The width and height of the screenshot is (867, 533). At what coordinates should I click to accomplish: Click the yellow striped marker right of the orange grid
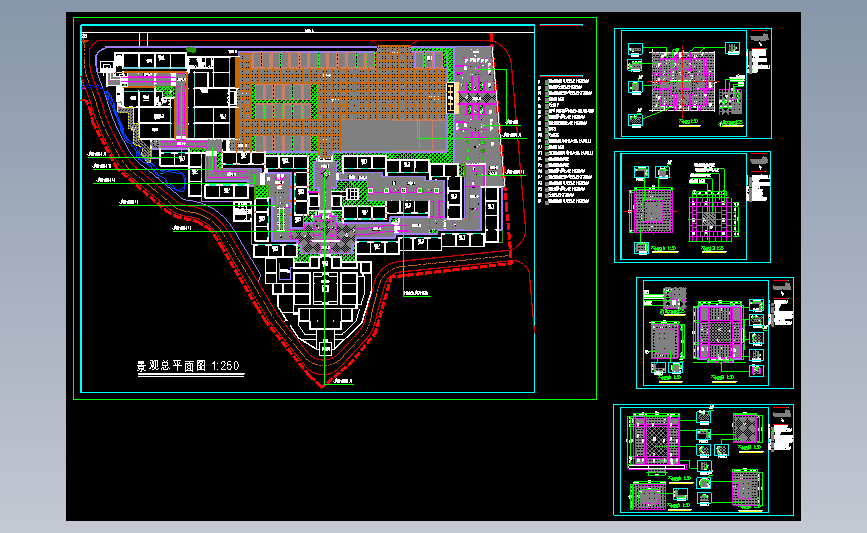click(x=451, y=97)
